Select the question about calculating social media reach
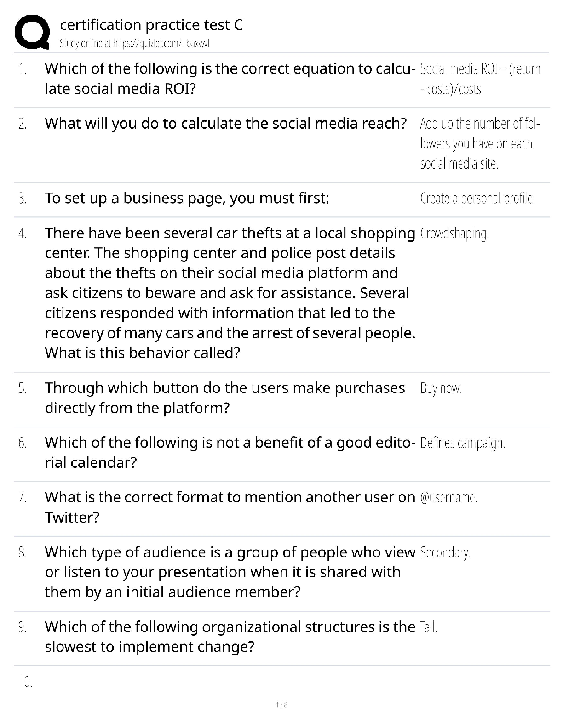563x728 pixels. pyautogui.click(x=225, y=124)
